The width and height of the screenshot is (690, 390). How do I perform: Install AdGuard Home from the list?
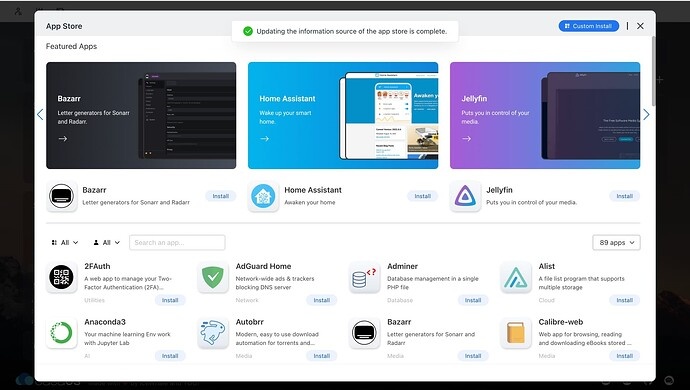[x=322, y=300]
